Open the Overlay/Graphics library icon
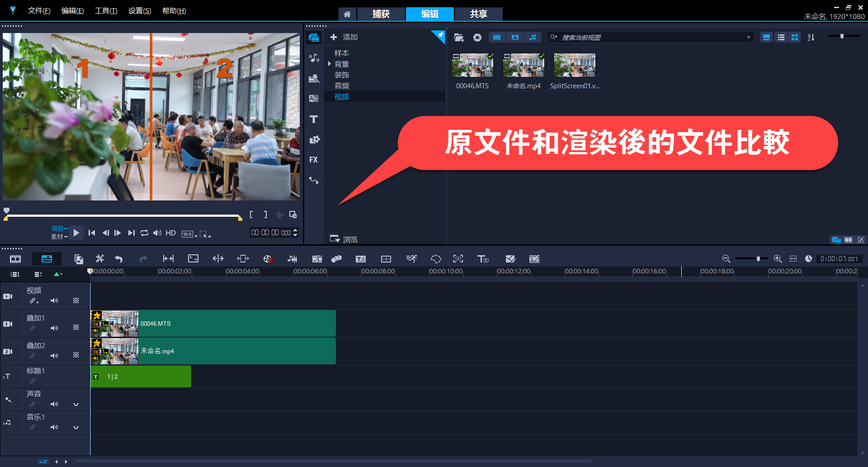The height and width of the screenshot is (467, 868). pyautogui.click(x=314, y=139)
